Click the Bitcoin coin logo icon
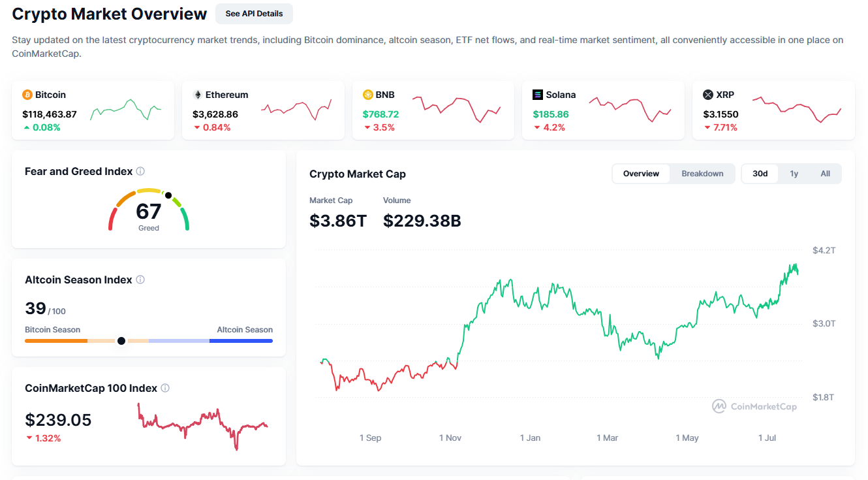Viewport: 868px width, 480px height. pyautogui.click(x=27, y=95)
